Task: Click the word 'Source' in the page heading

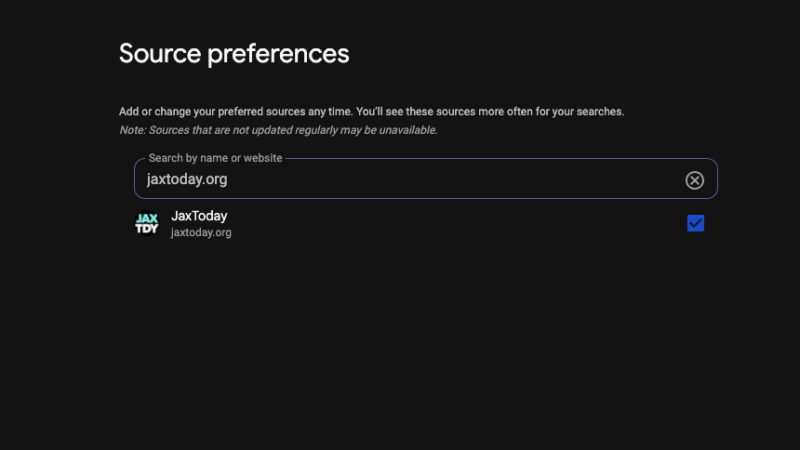Action: click(160, 53)
